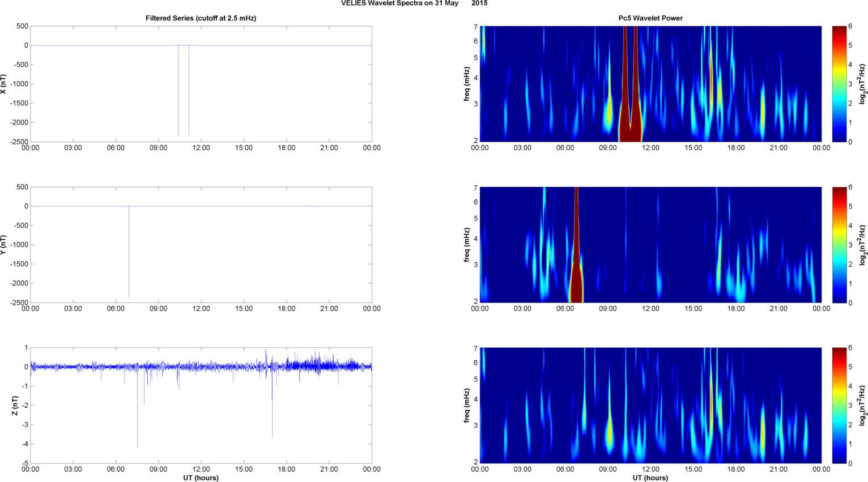Click the 'X (nT)' axis label
The height and width of the screenshot is (482, 868).
(5, 84)
